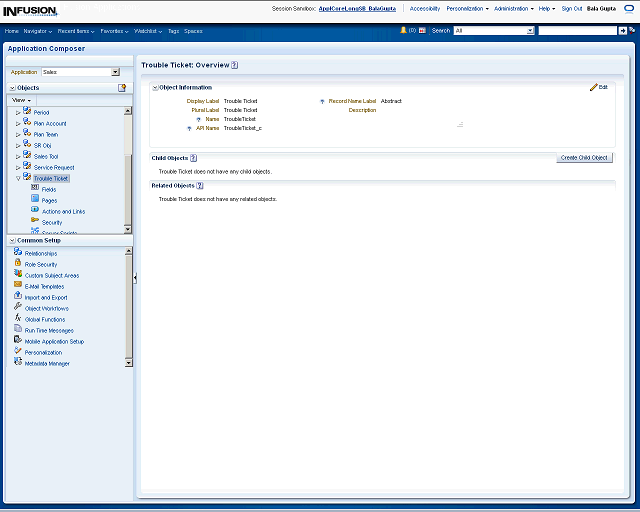This screenshot has width=640, height=512.
Task: Open the Administration menu
Action: coord(513,8)
